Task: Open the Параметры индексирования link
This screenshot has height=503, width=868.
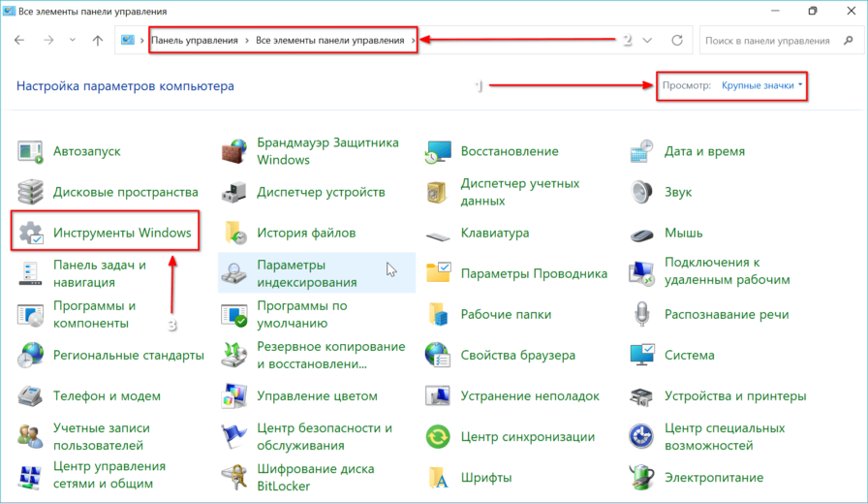Action: coord(306,273)
